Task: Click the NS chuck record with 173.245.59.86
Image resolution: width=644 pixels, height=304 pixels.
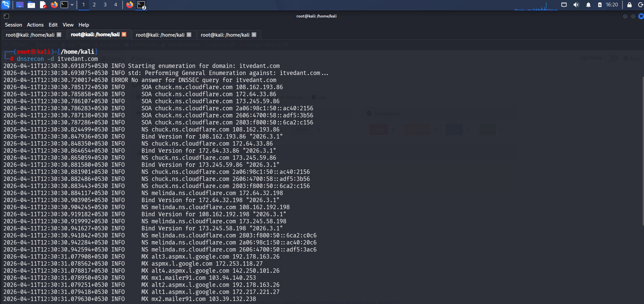Action: click(140, 158)
